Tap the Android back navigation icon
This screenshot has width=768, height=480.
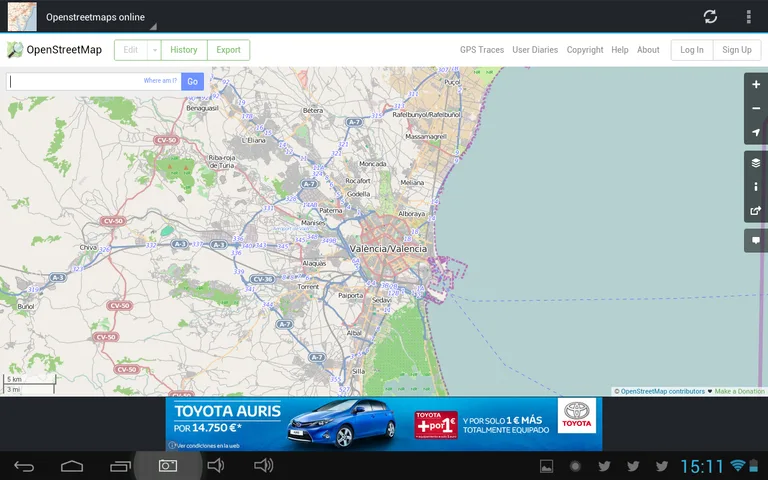(24, 466)
